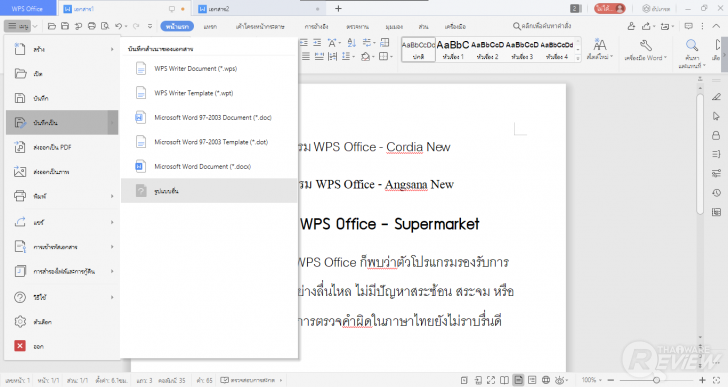The height and width of the screenshot is (387, 728).
Task: Click the spell check toggle in status bar
Action: pos(251,380)
